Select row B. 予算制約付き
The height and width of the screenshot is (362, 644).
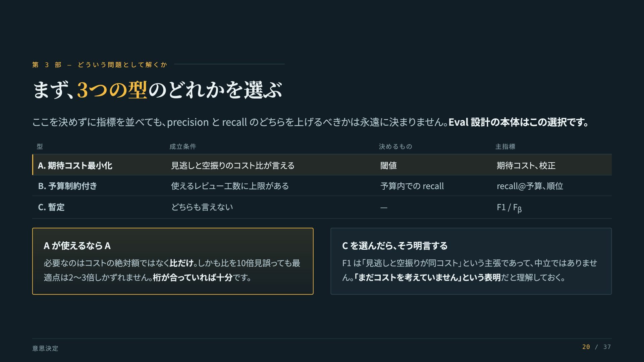[322, 186]
